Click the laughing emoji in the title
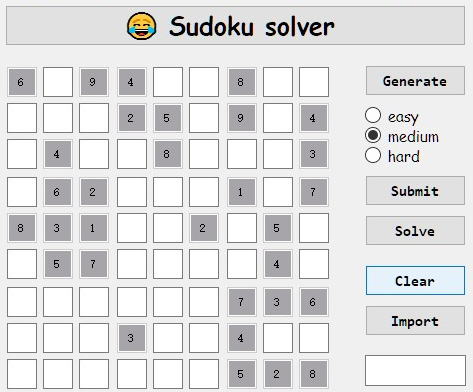Image resolution: width=473 pixels, height=392 pixels. [142, 26]
